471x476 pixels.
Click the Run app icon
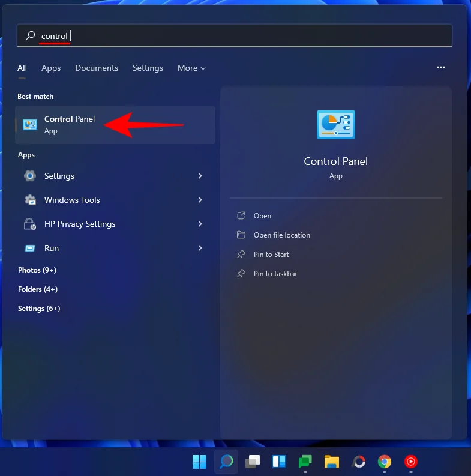pyautogui.click(x=30, y=249)
